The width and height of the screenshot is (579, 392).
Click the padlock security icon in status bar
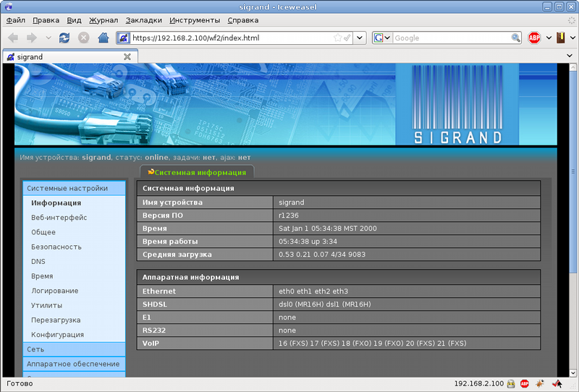click(511, 383)
